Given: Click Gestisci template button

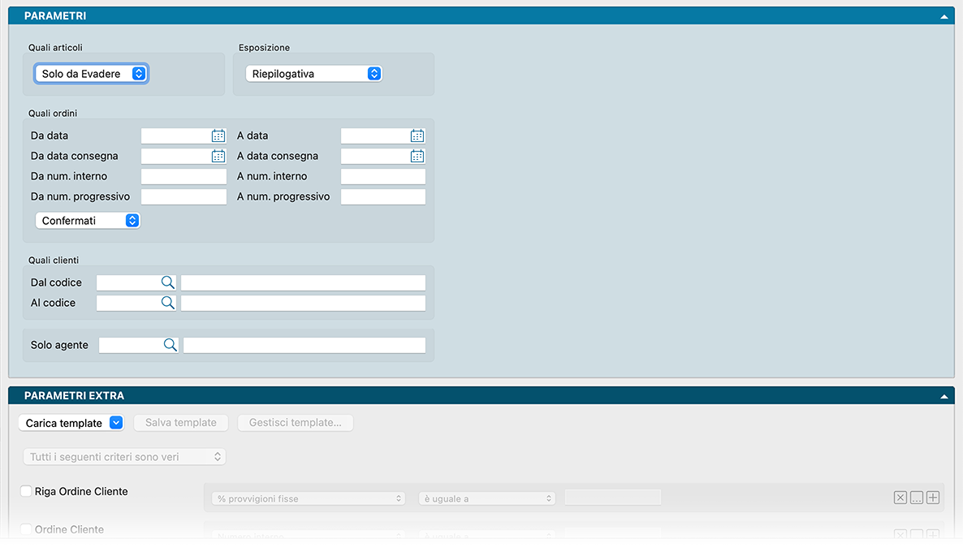Looking at the screenshot, I should click(296, 423).
